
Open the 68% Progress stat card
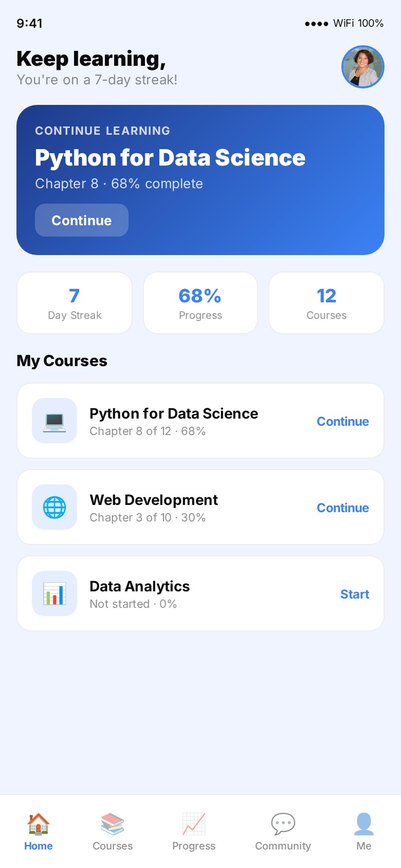200,303
